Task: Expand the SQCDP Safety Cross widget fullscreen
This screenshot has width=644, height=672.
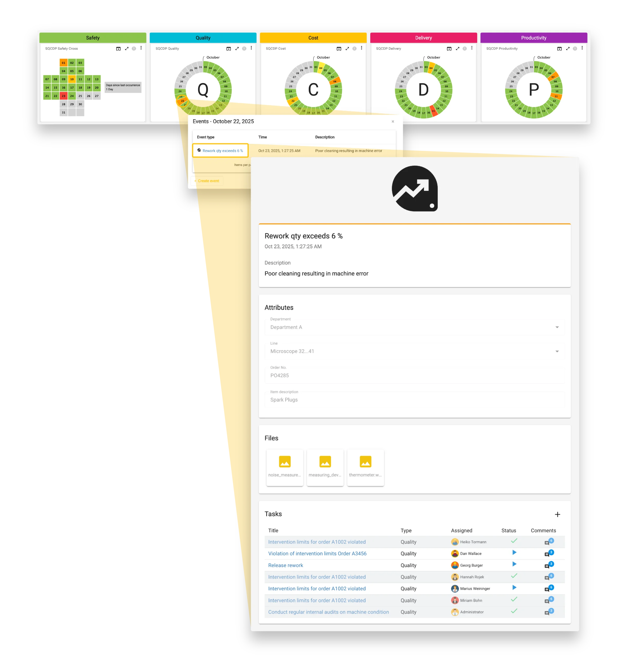Action: pos(127,49)
